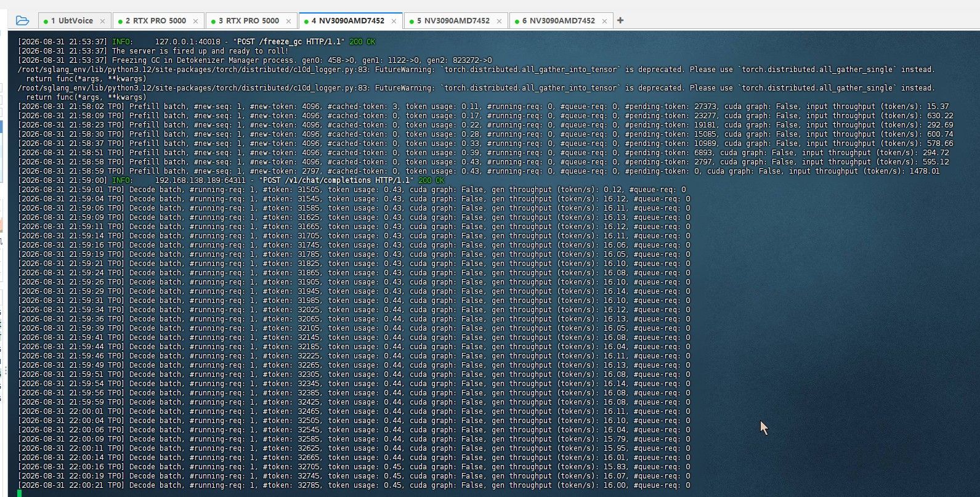Screen dimensions: 980x497
Task: Click gen throughput value 15.95
Action: pyautogui.click(x=615, y=448)
